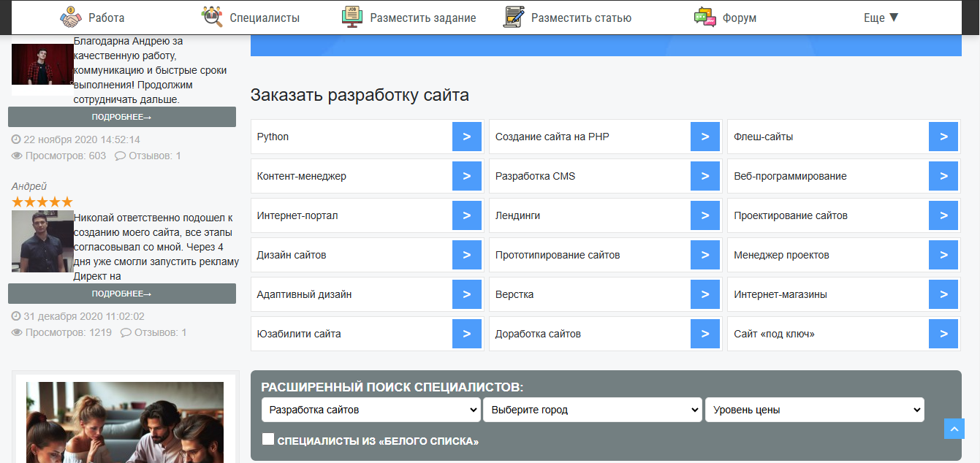Open the Выберите город dropdown
This screenshot has height=463, width=980.
tap(593, 410)
